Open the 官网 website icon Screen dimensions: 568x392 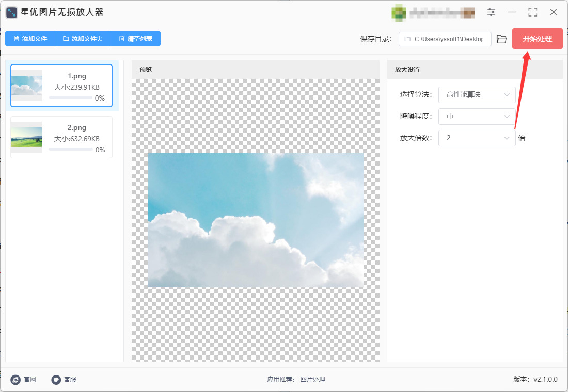coord(15,379)
